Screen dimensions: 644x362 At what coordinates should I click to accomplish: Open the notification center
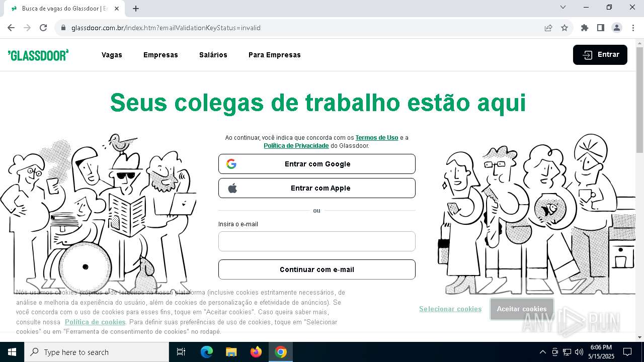pos(627,352)
